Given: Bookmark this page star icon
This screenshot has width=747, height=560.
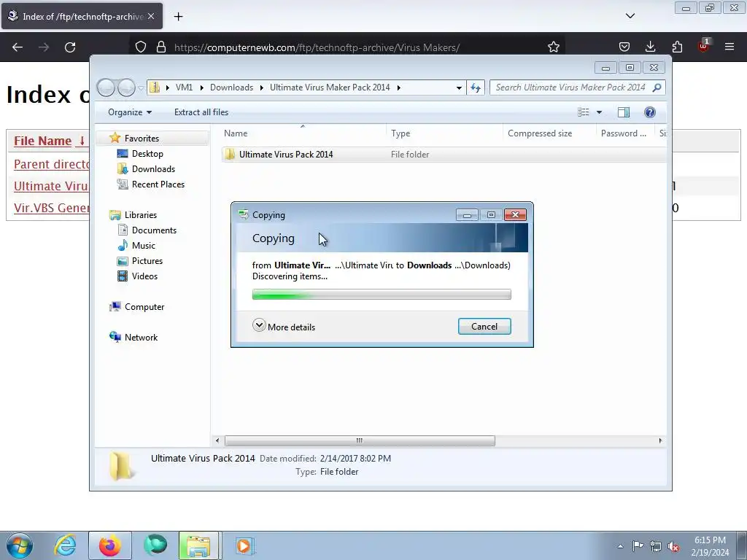Looking at the screenshot, I should coord(553,47).
